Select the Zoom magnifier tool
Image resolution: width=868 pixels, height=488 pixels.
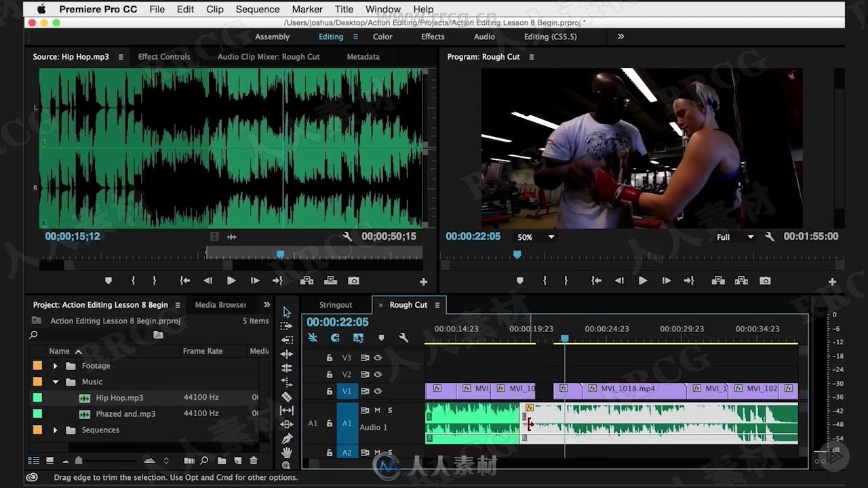click(287, 465)
